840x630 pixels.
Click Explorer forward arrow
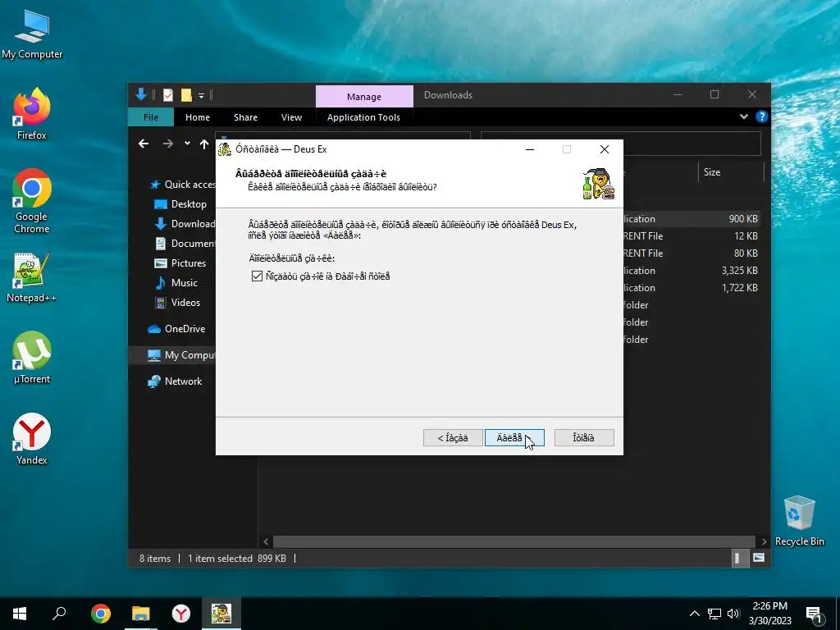167,144
